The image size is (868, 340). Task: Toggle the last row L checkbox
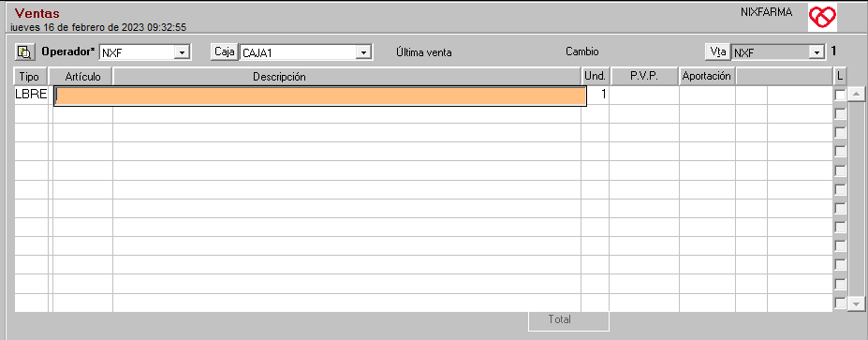[x=840, y=303]
